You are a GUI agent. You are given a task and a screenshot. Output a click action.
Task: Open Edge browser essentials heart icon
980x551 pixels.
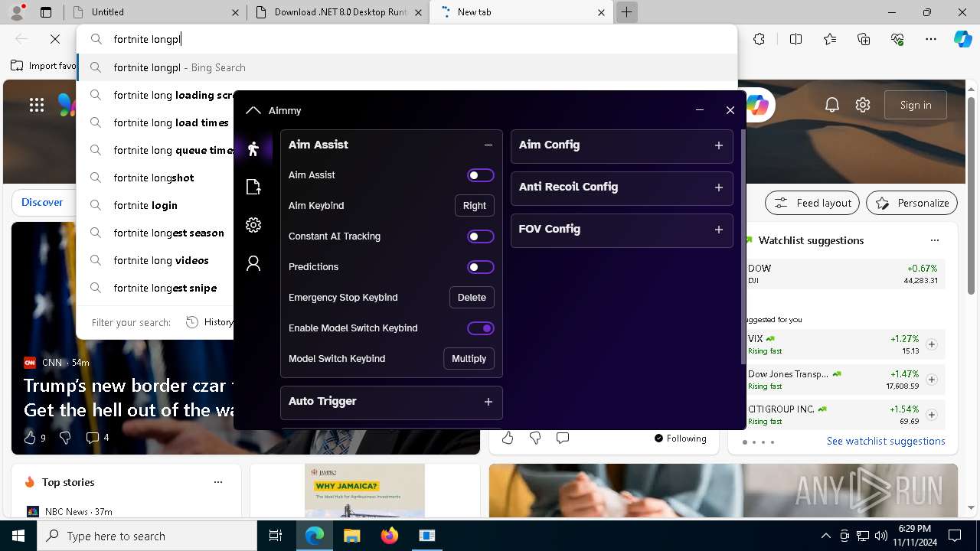897,39
